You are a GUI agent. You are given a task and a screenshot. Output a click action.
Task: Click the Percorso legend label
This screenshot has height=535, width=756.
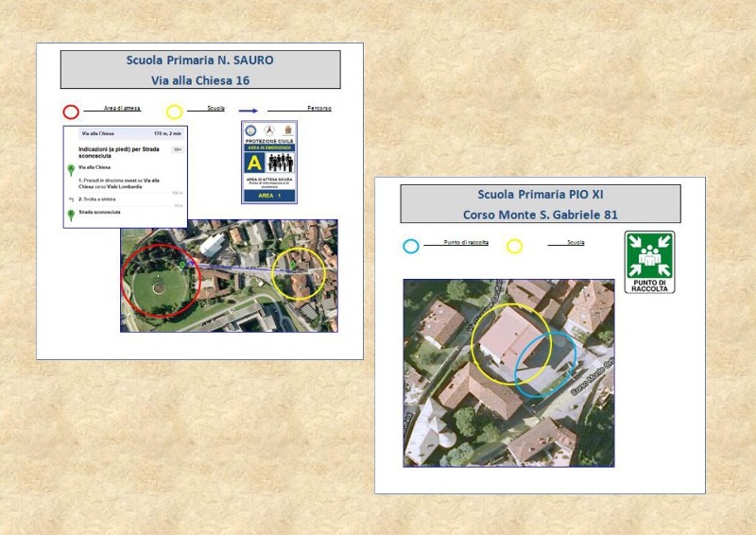(x=318, y=109)
